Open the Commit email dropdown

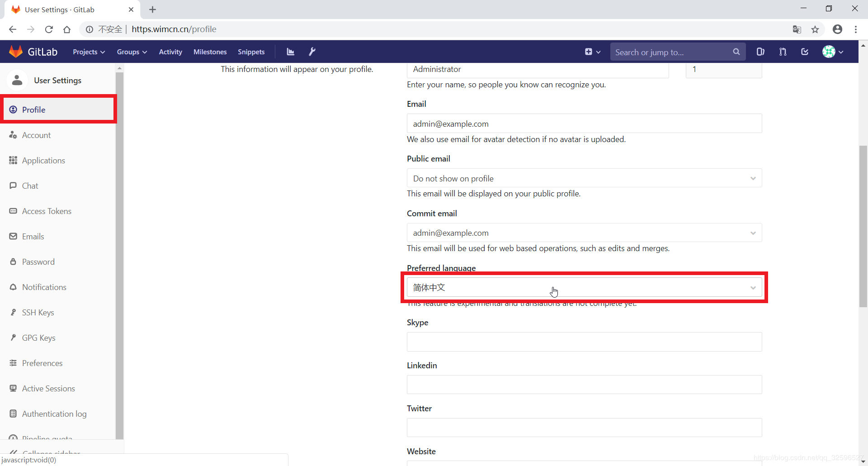pos(584,233)
